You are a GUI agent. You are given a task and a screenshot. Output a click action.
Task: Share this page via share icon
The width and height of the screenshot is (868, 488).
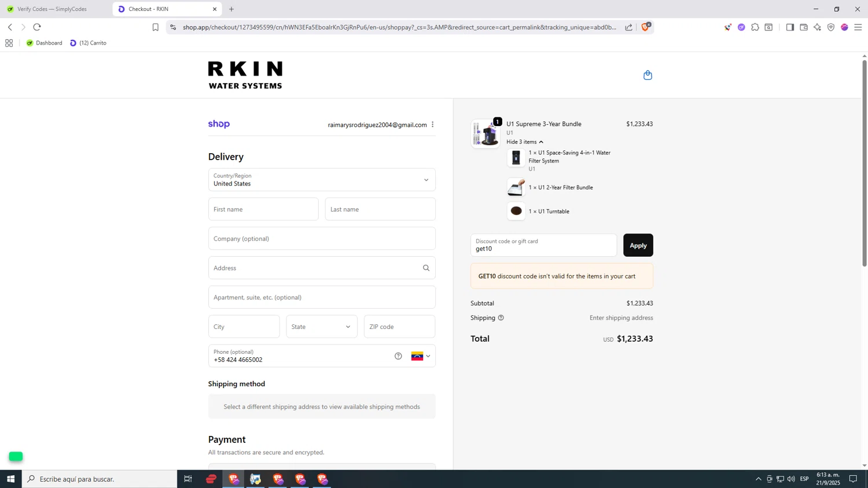click(x=628, y=27)
